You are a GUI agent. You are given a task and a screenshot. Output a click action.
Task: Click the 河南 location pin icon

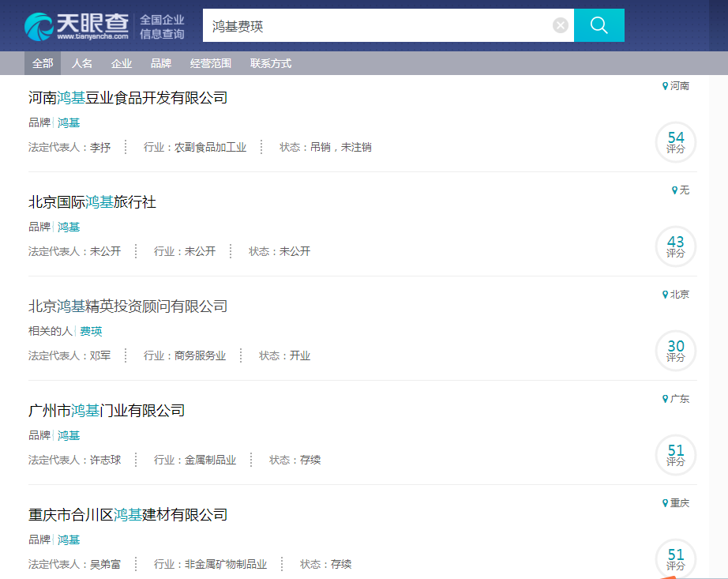coord(666,86)
